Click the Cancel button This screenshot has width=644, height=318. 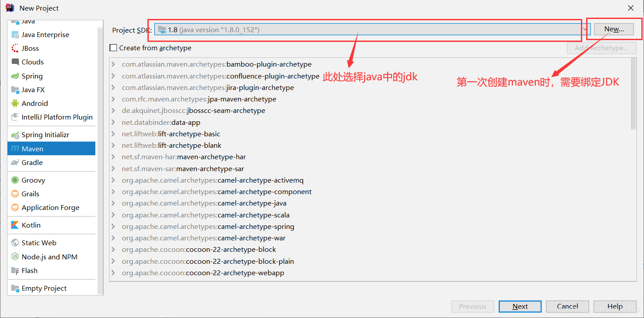click(568, 307)
